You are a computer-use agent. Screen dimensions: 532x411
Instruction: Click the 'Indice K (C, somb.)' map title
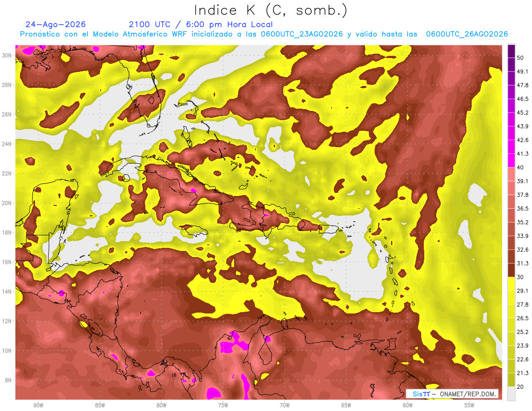pos(270,11)
